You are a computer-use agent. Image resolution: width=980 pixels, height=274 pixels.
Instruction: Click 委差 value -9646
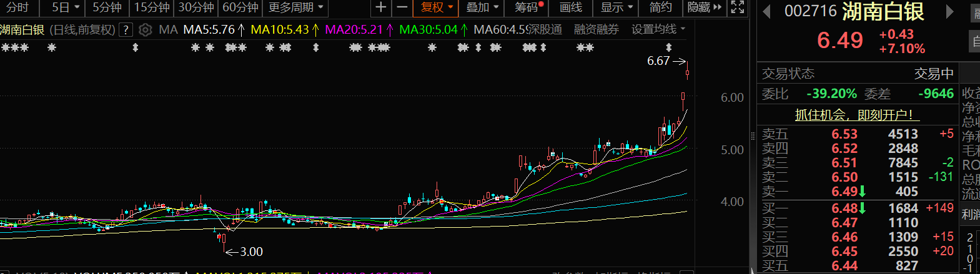936,94
